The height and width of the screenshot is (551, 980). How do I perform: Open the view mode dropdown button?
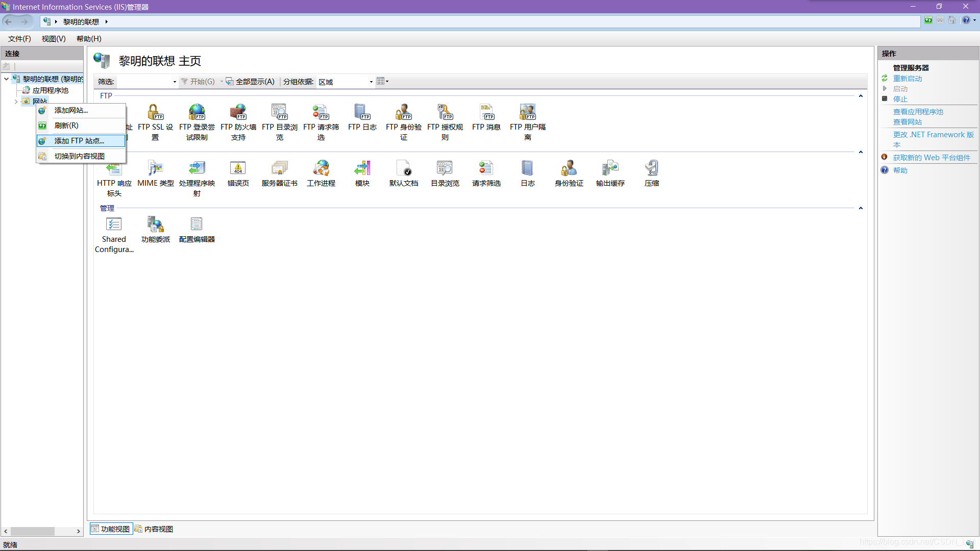pos(382,81)
